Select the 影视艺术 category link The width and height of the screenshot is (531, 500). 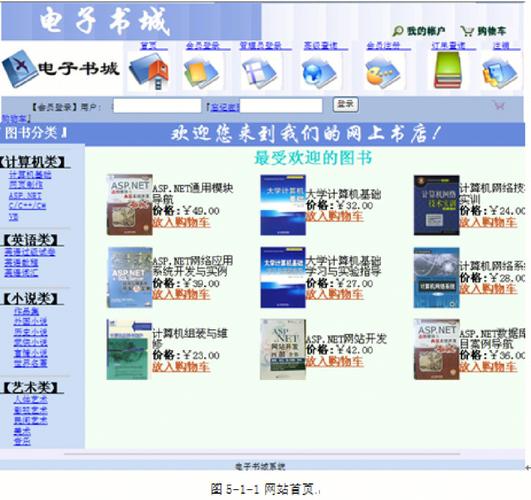coord(30,410)
